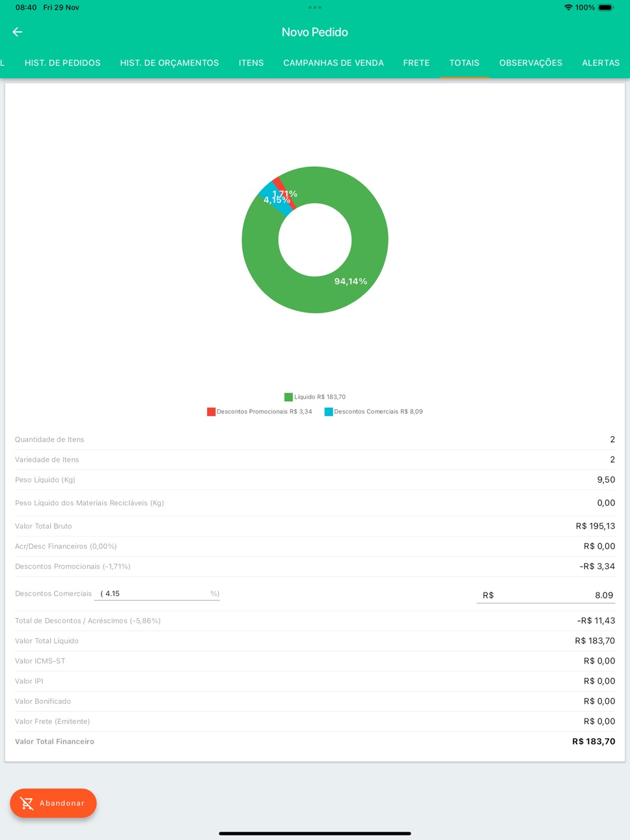630x840 pixels.
Task: Open the Observações tab
Action: 530,63
